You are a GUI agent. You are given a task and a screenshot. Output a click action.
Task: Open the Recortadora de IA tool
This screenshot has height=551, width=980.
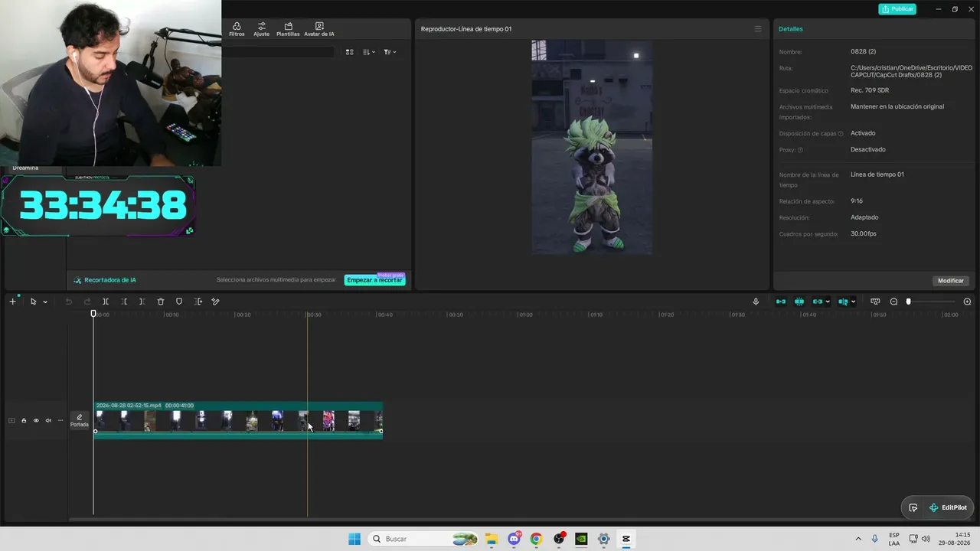pos(106,280)
